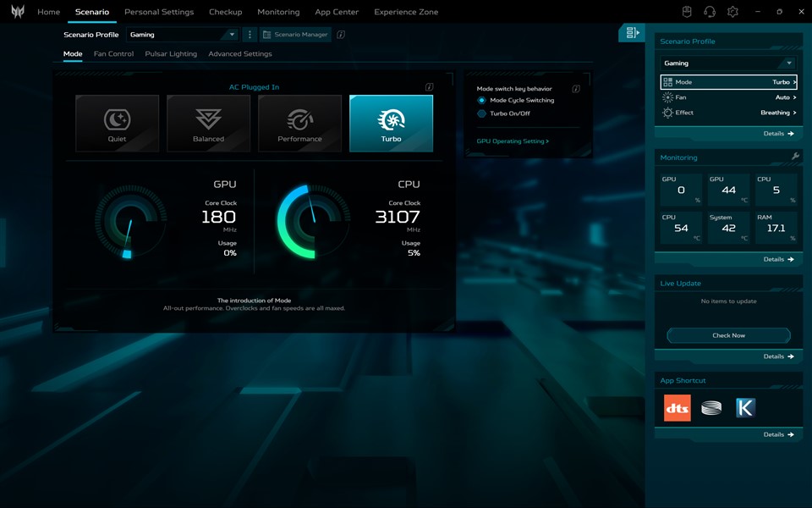
Task: Click the wrench icon in Monitoring panel
Action: [795, 157]
